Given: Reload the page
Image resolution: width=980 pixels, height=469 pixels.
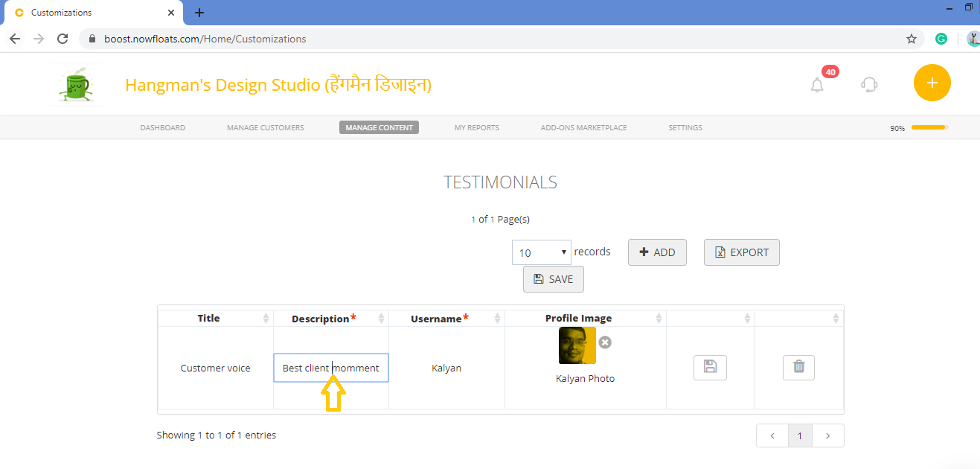Looking at the screenshot, I should [x=63, y=39].
